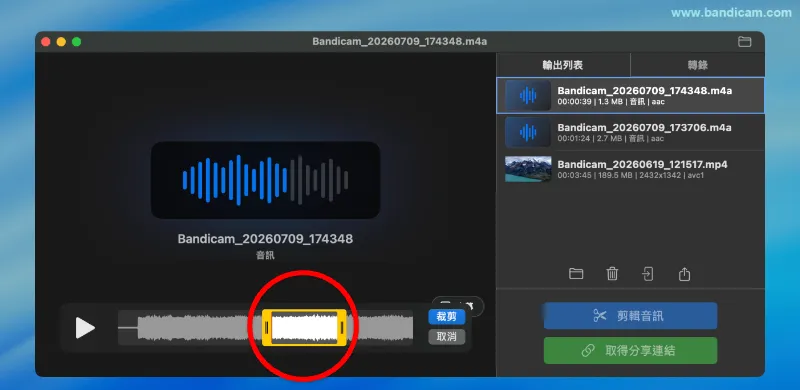Image resolution: width=800 pixels, height=390 pixels.
Task: Click the Bandicam_20260709_174348 title under artwork
Action: [x=265, y=238]
